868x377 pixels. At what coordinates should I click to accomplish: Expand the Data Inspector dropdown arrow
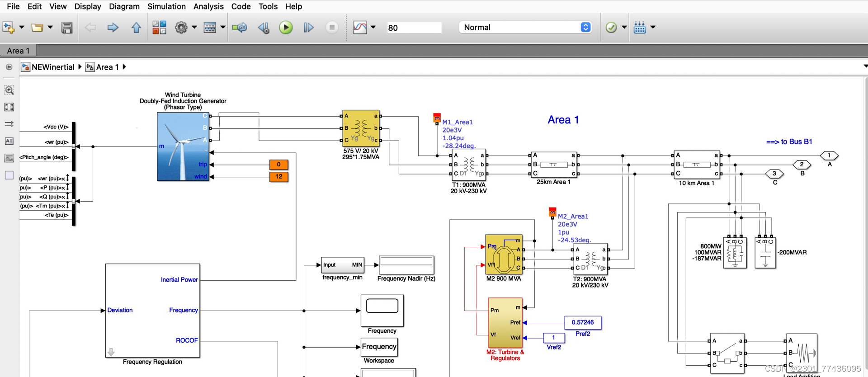pos(373,28)
